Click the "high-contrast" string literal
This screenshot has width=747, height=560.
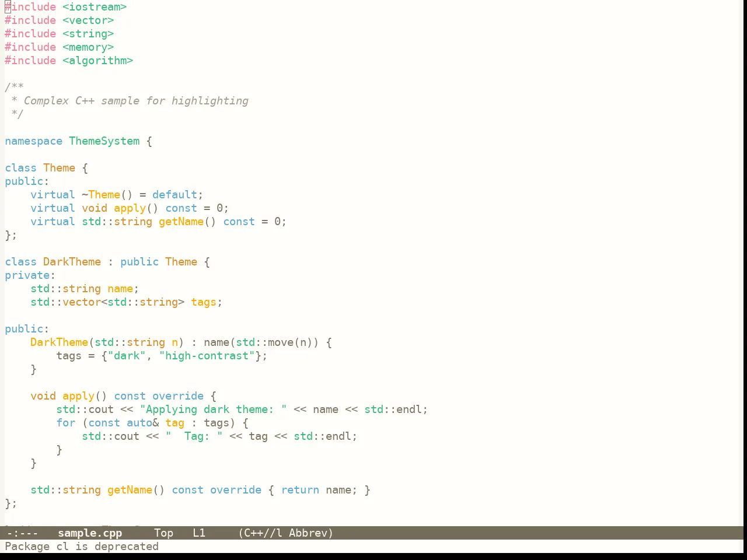click(x=207, y=356)
